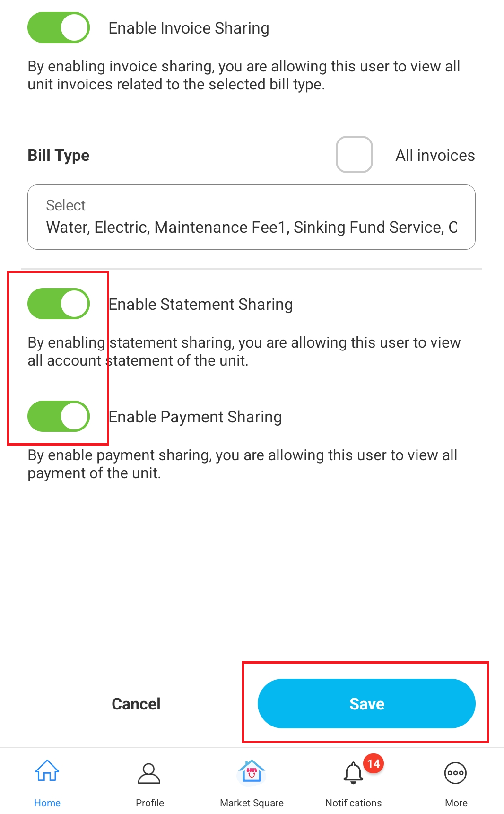Tap the Notifications bell icon
This screenshot has height=814, width=504.
(353, 773)
